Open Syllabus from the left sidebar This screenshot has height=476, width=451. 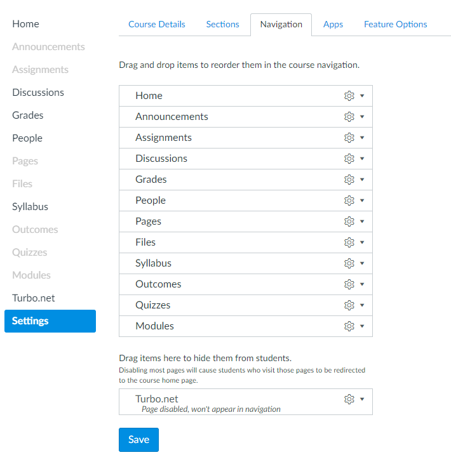click(x=30, y=207)
